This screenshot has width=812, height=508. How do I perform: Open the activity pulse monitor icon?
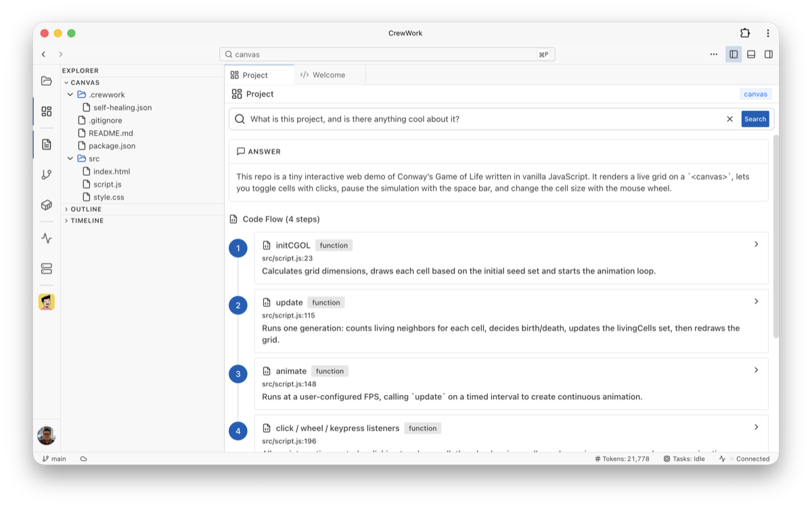pyautogui.click(x=47, y=238)
